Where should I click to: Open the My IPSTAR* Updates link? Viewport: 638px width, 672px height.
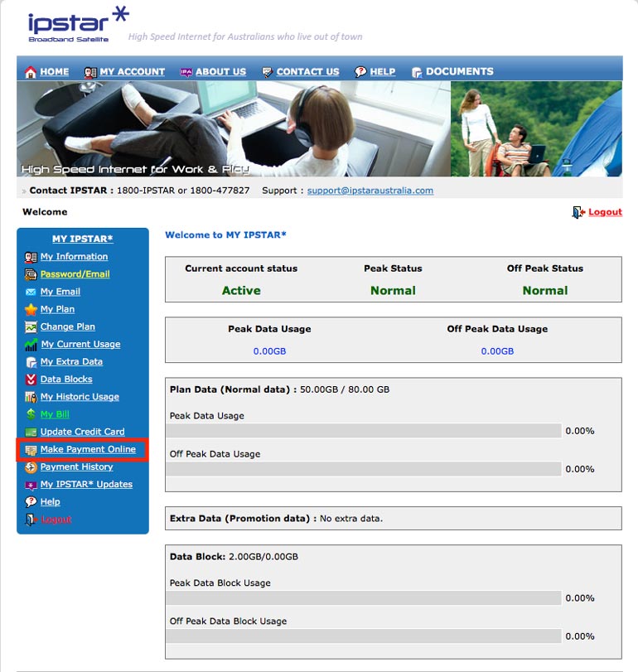pyautogui.click(x=86, y=484)
